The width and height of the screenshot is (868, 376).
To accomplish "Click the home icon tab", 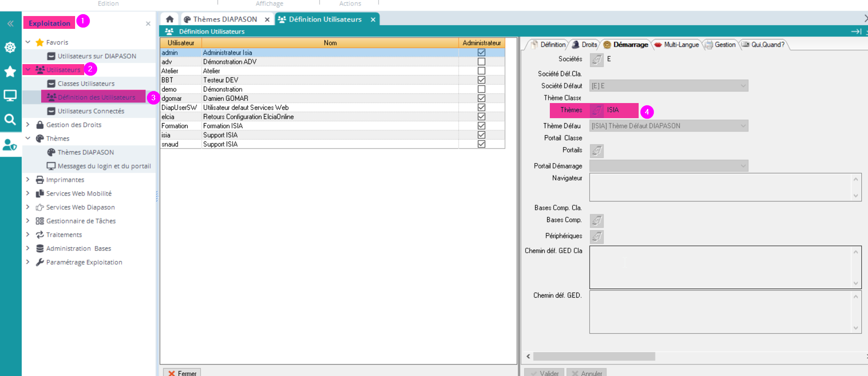I will [x=169, y=19].
